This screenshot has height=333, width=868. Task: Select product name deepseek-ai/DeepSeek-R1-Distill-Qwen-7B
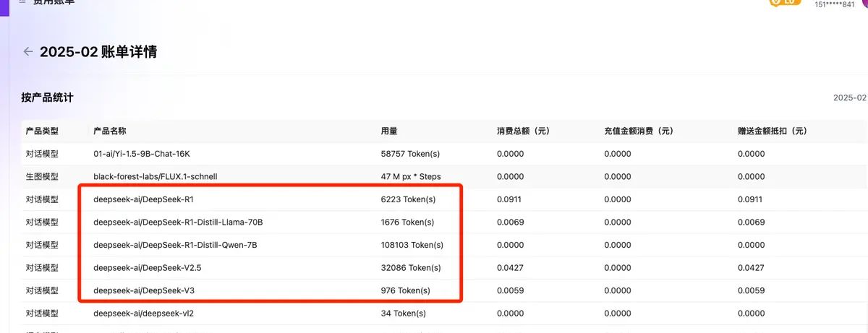pyautogui.click(x=175, y=245)
